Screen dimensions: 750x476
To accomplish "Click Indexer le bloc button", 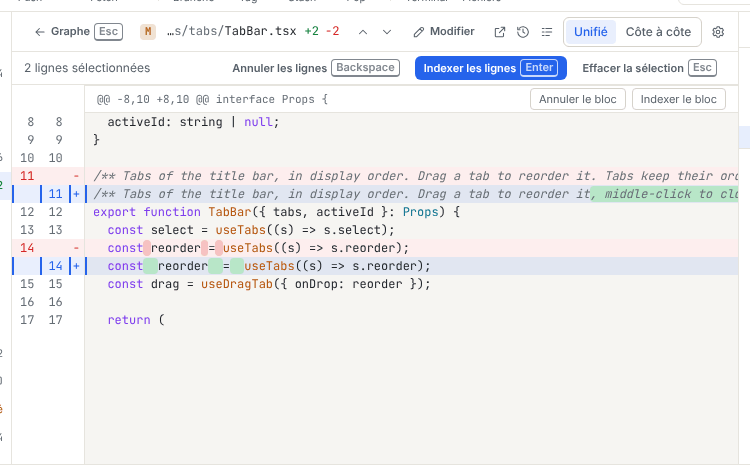I will [x=679, y=99].
